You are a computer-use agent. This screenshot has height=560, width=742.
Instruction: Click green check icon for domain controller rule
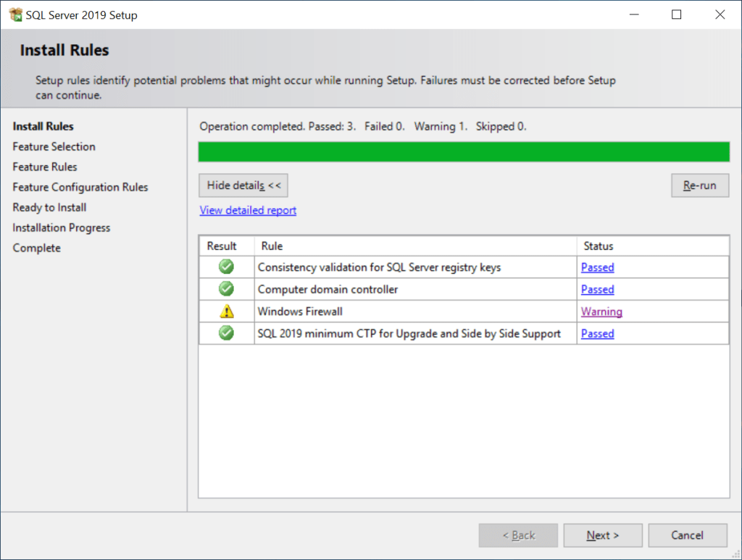pos(226,289)
